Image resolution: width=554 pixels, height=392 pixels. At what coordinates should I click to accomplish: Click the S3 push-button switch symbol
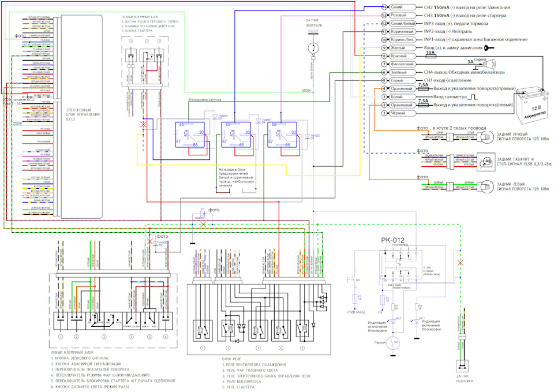354,281
